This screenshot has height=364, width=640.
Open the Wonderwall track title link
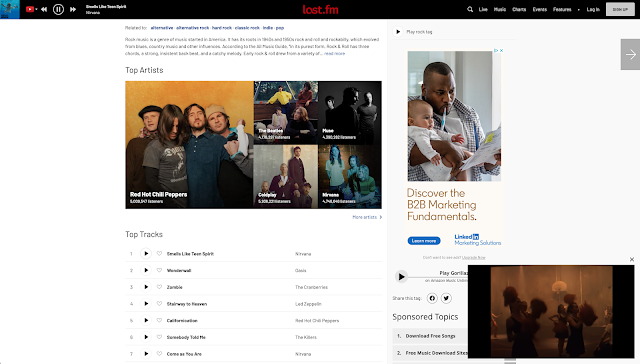pyautogui.click(x=179, y=271)
